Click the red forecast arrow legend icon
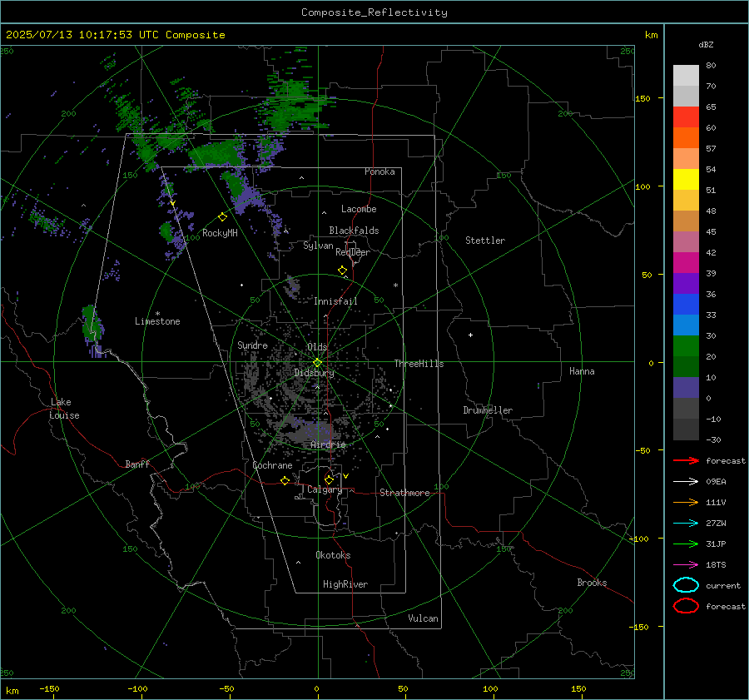The image size is (749, 700). click(x=686, y=460)
